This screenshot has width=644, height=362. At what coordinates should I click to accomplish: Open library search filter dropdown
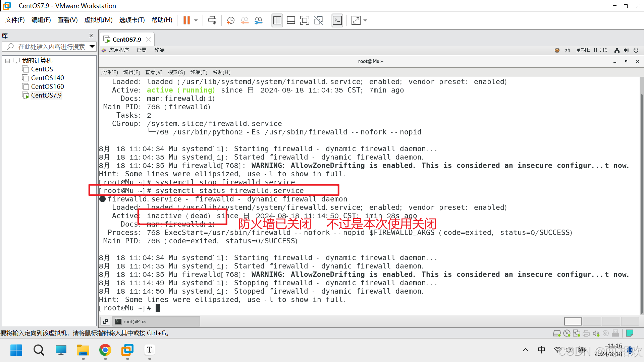[92, 47]
